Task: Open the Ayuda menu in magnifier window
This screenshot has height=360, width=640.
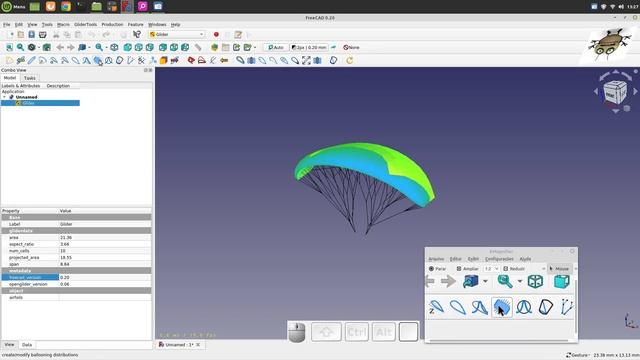Action: (525, 259)
